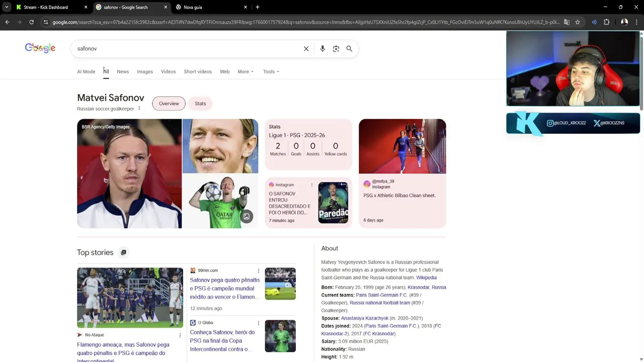Close the Kick Dashboard tab

coord(86,7)
